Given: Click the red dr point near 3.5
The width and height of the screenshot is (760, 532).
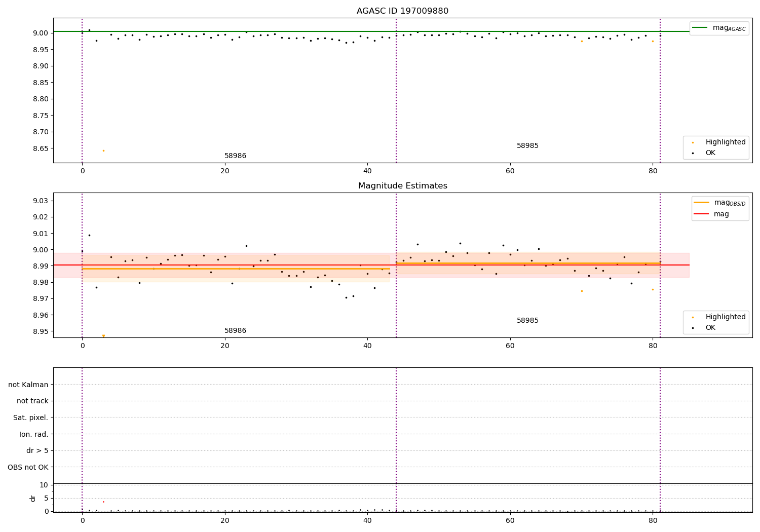Looking at the screenshot, I should pos(103,502).
